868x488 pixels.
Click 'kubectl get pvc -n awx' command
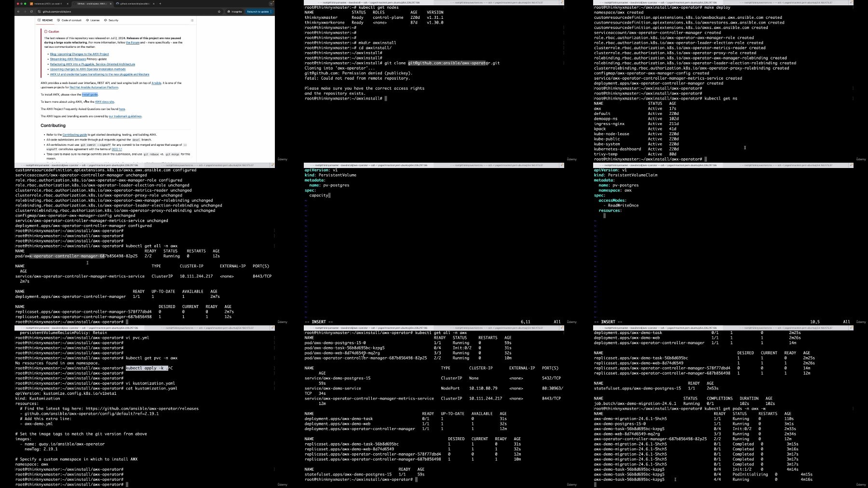coord(151,358)
